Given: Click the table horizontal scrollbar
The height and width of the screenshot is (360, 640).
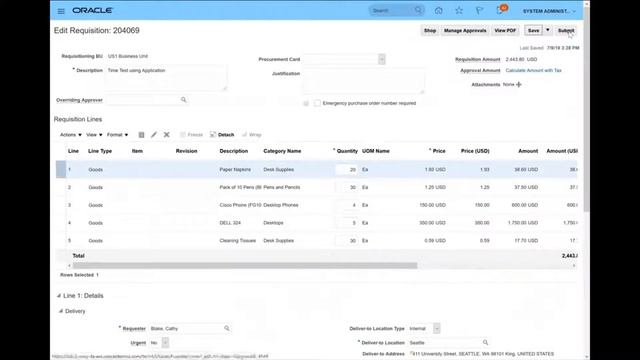Looking at the screenshot, I should click(x=245, y=266).
